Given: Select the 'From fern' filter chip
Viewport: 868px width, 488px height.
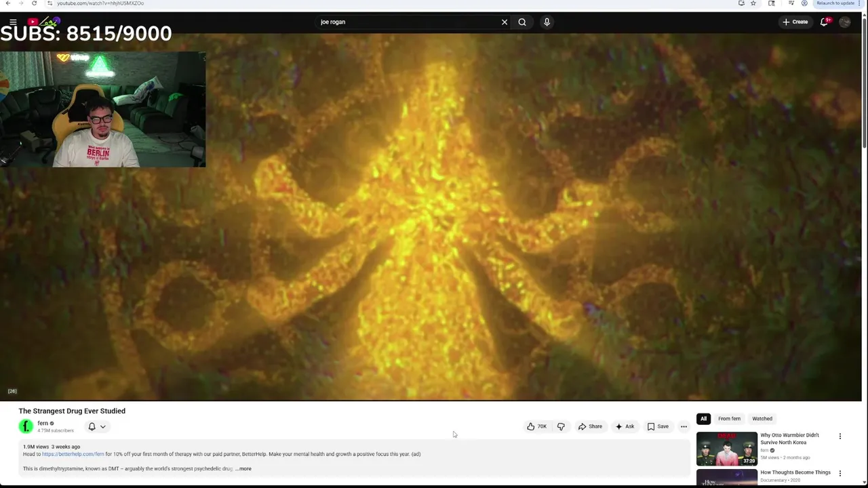Looking at the screenshot, I should pos(729,419).
